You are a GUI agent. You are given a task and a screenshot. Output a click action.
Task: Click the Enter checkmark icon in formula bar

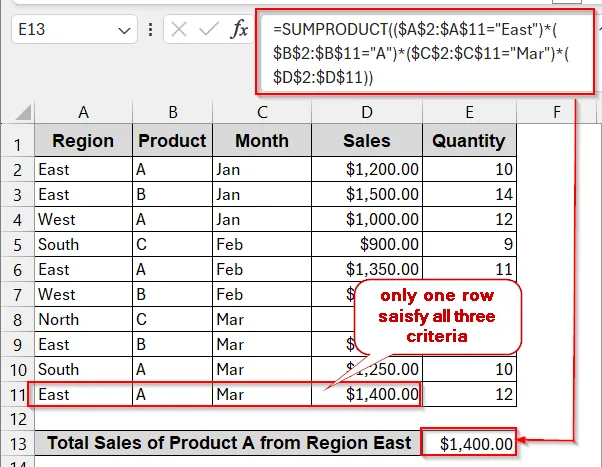(208, 29)
